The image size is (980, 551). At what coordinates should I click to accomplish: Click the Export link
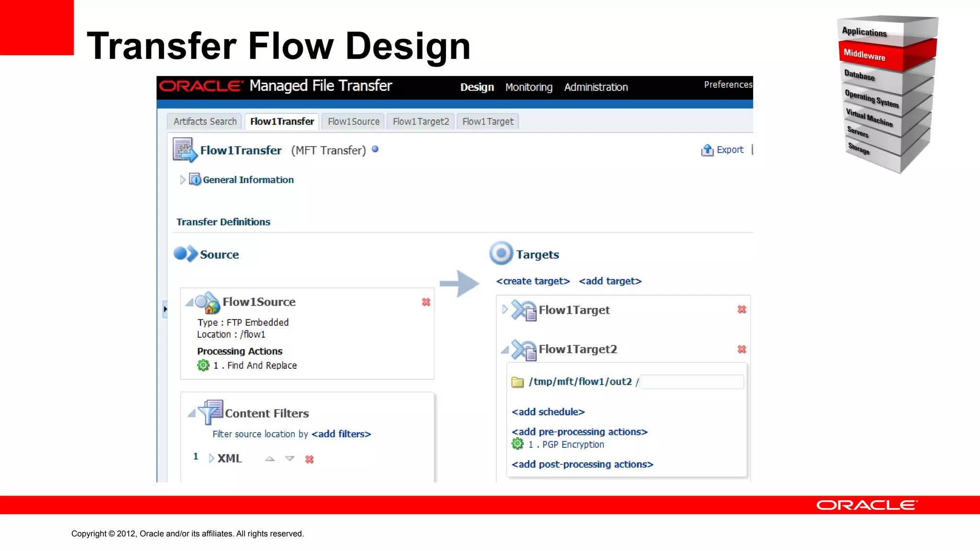point(730,150)
